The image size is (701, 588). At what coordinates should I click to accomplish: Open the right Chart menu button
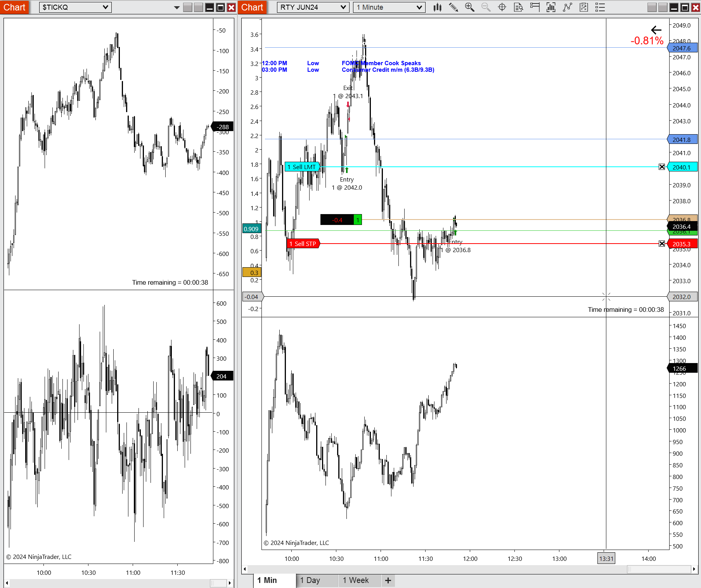tap(252, 7)
